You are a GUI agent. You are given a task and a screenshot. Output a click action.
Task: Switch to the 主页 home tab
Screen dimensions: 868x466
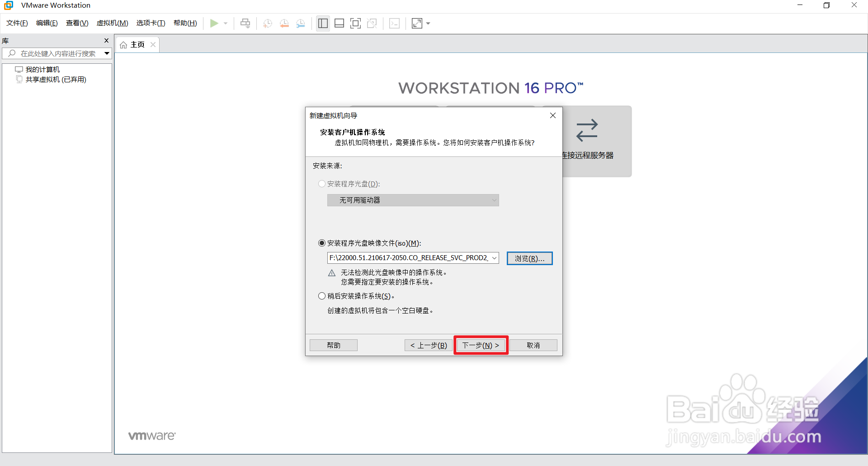coord(137,44)
